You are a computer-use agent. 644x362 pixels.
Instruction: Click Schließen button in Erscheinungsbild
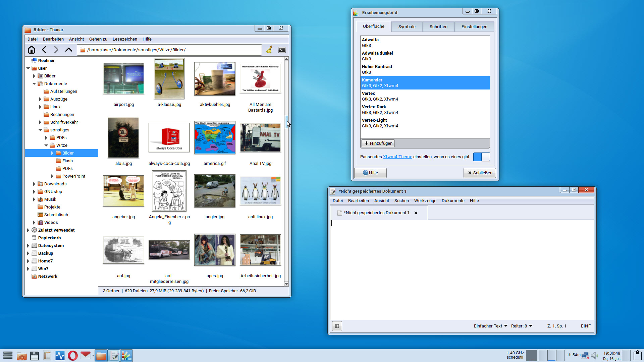[x=480, y=173]
